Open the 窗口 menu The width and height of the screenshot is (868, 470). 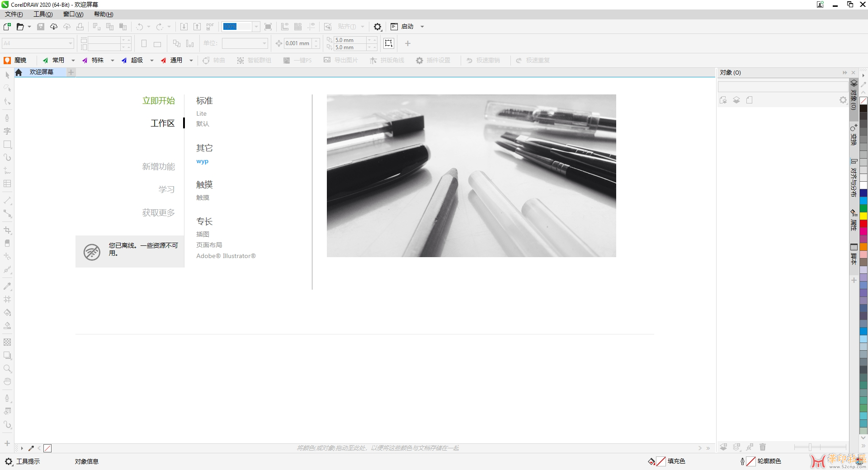click(x=73, y=14)
